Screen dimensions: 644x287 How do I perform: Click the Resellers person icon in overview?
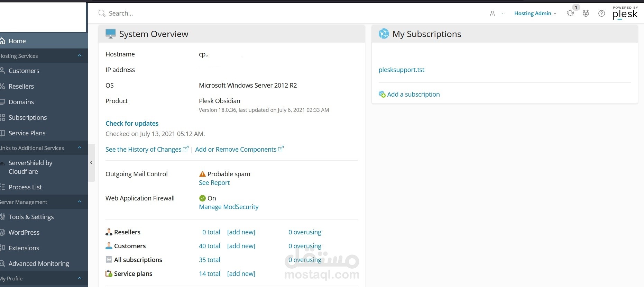click(109, 232)
